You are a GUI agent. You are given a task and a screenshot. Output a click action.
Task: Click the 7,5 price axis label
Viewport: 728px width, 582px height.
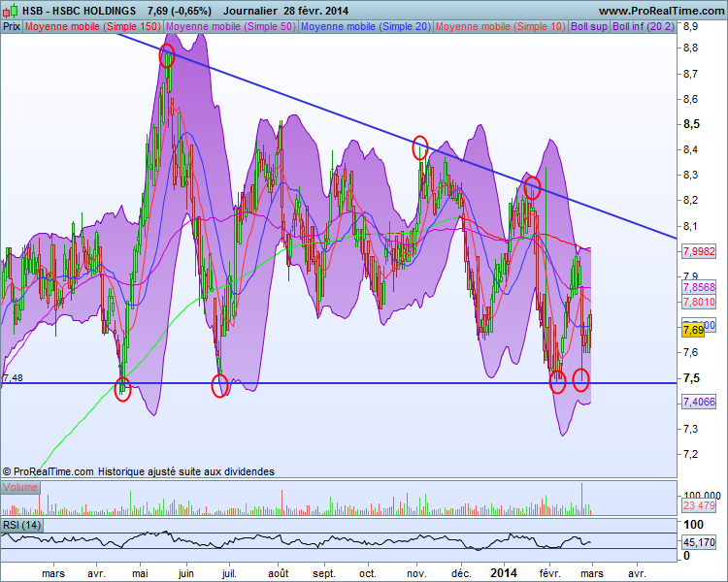point(691,377)
